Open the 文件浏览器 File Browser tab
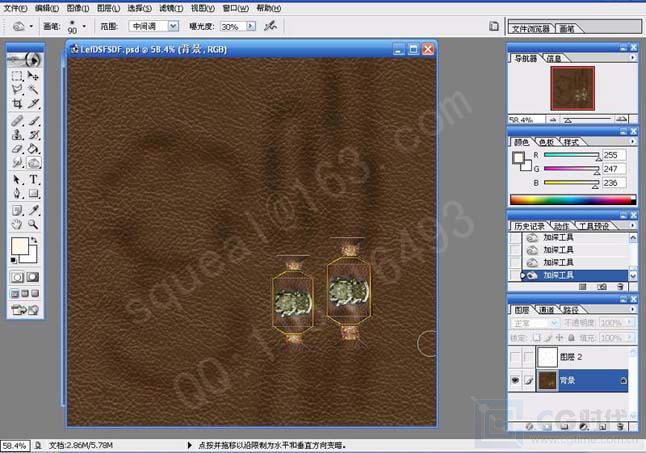Screen dimensions: 646x453 pyautogui.click(x=531, y=28)
